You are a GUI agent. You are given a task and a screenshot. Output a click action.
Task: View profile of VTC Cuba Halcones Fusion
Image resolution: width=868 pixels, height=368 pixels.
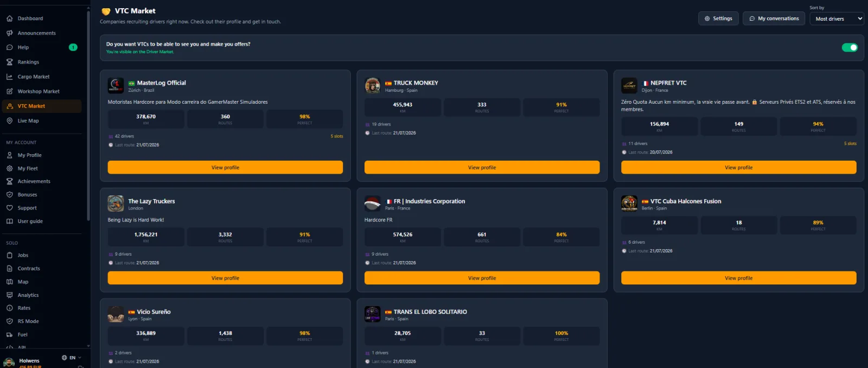[x=738, y=278]
